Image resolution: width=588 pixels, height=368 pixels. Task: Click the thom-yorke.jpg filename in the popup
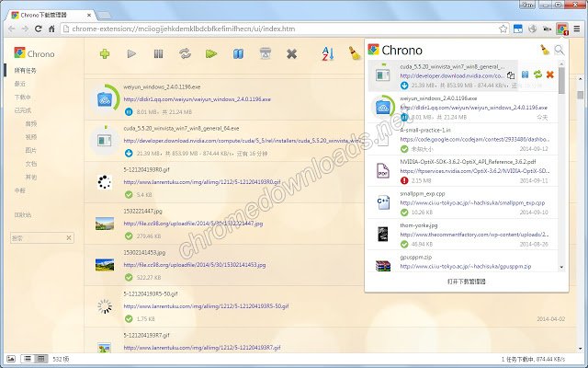point(419,225)
